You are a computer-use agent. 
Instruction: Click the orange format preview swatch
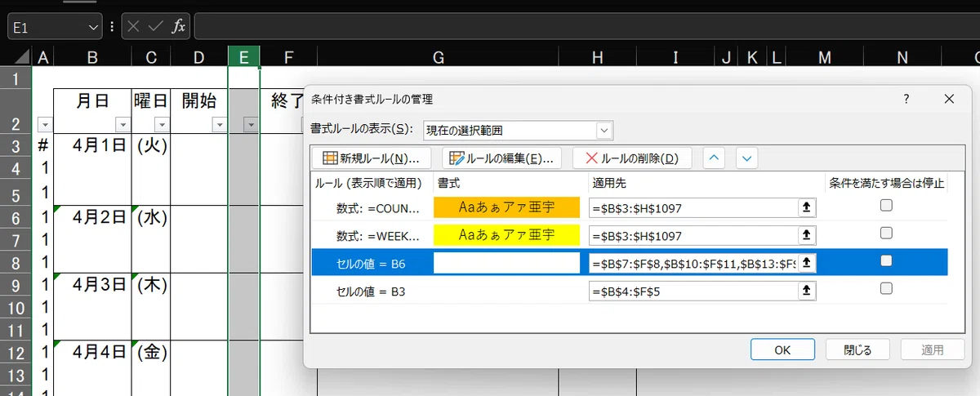[506, 207]
